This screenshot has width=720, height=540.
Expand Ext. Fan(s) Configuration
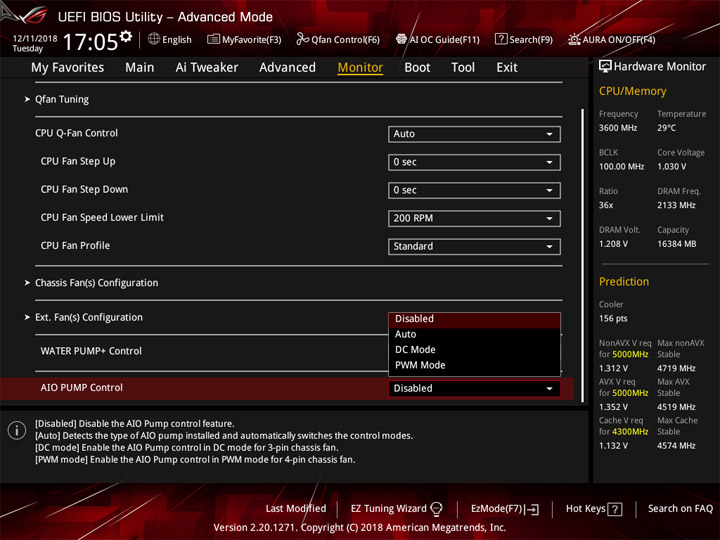[x=89, y=317]
